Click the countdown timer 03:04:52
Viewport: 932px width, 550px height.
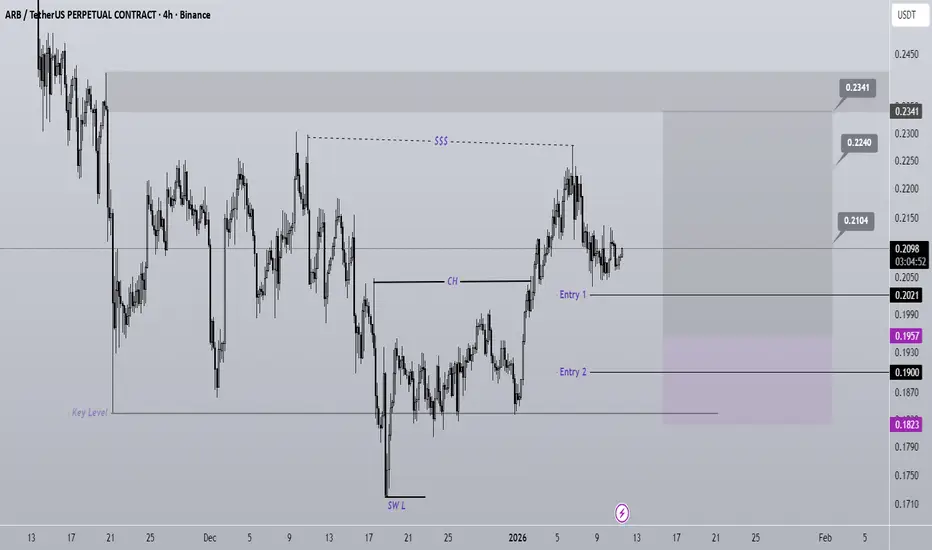pos(910,262)
